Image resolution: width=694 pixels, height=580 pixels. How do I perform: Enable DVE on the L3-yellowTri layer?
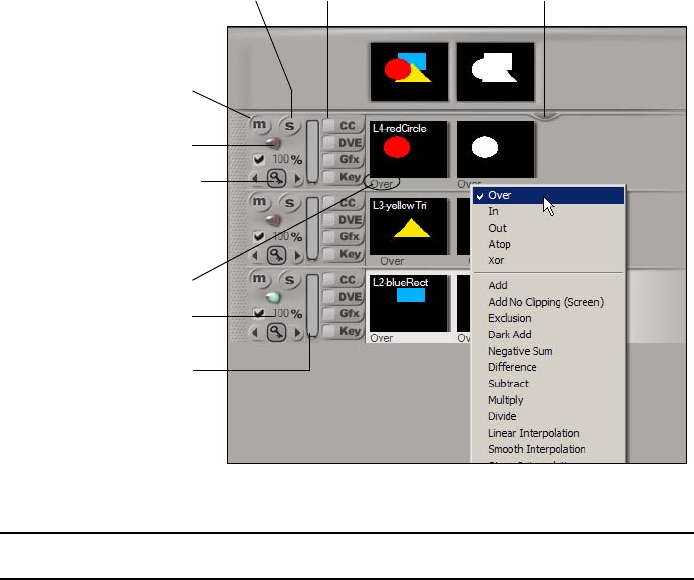coord(328,220)
